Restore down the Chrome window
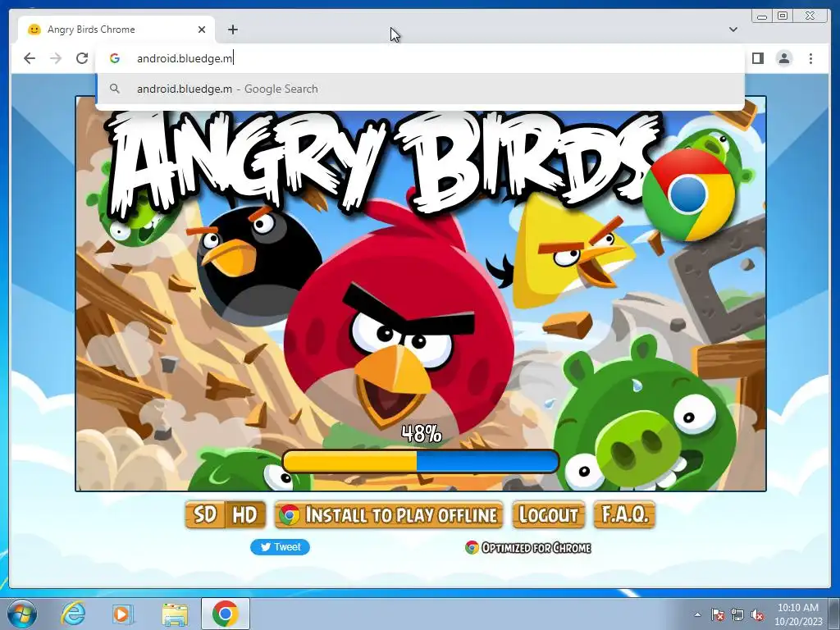 [782, 16]
